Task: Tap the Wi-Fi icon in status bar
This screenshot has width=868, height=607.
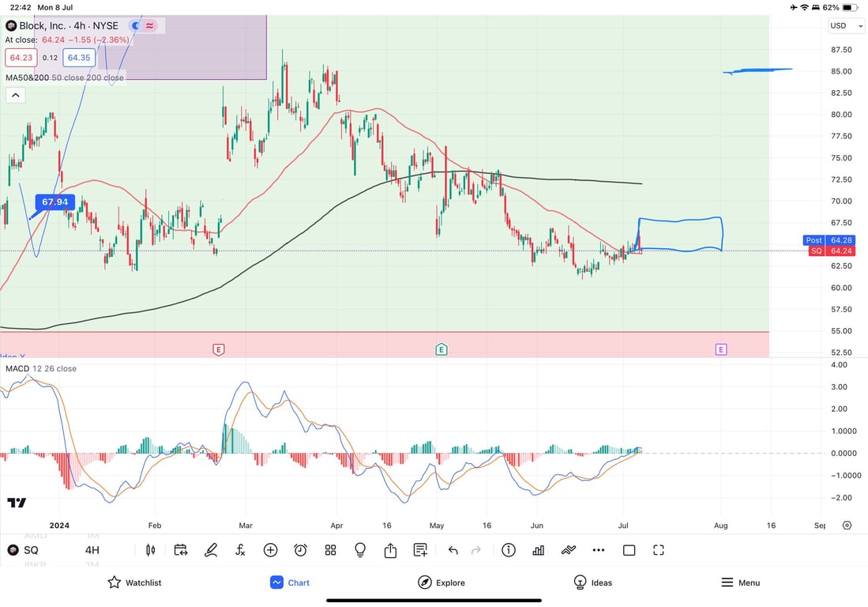Action: tap(805, 7)
